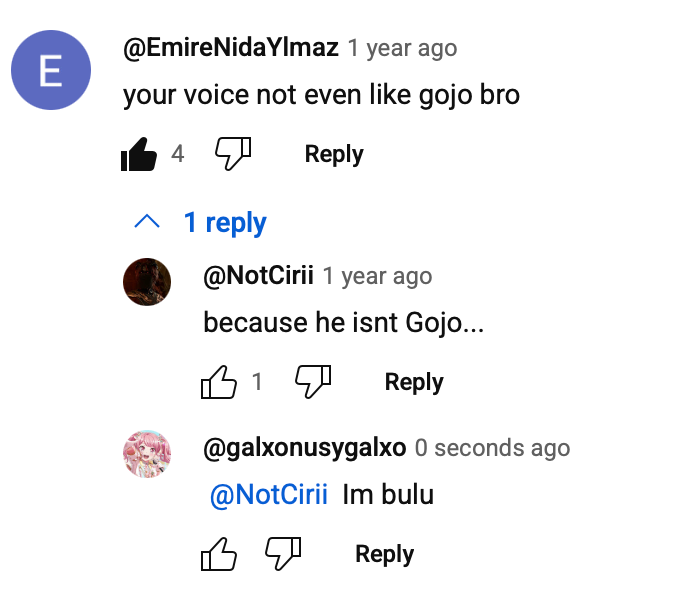
Task: Like EmireNidaYlmaz's comment with thumbs up
Action: [x=139, y=154]
